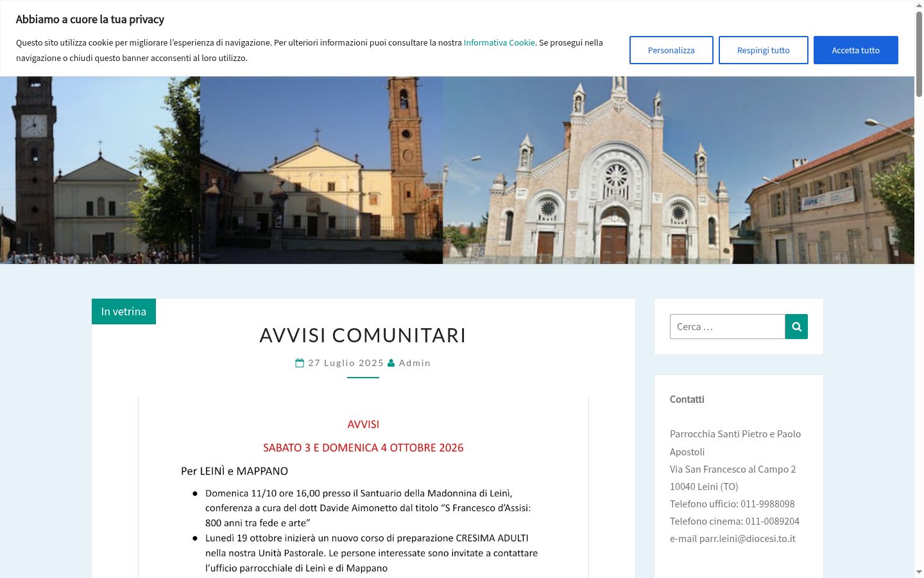Click 'Via San Francesco al Campo 2' address
The height and width of the screenshot is (578, 924).
[x=733, y=469]
